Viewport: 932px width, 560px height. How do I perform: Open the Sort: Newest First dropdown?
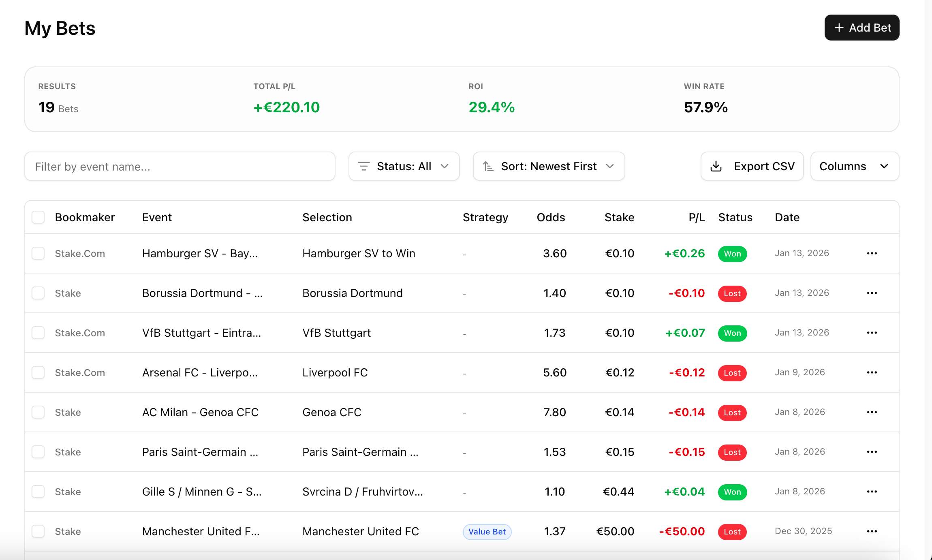[x=548, y=166]
